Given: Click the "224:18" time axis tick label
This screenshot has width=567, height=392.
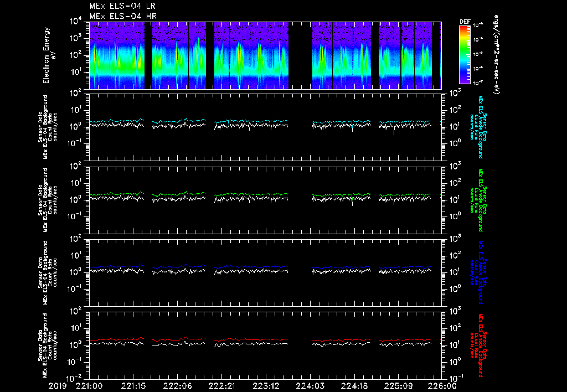Looking at the screenshot, I should (354, 386).
